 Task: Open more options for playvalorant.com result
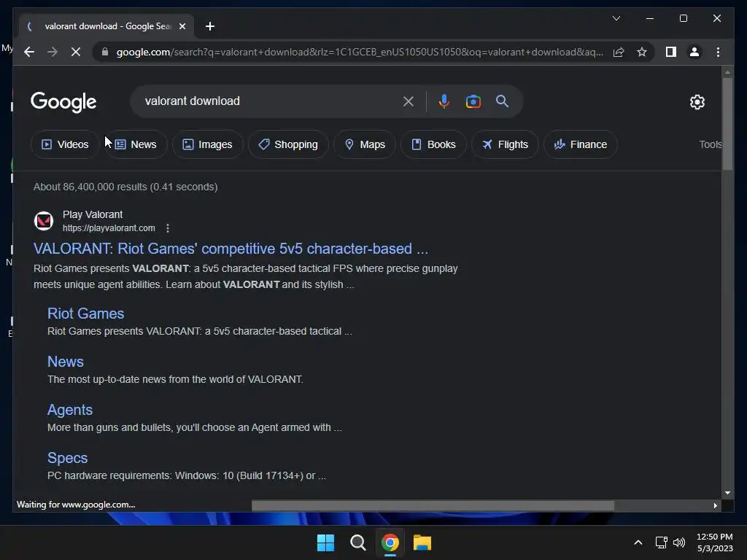click(x=168, y=228)
